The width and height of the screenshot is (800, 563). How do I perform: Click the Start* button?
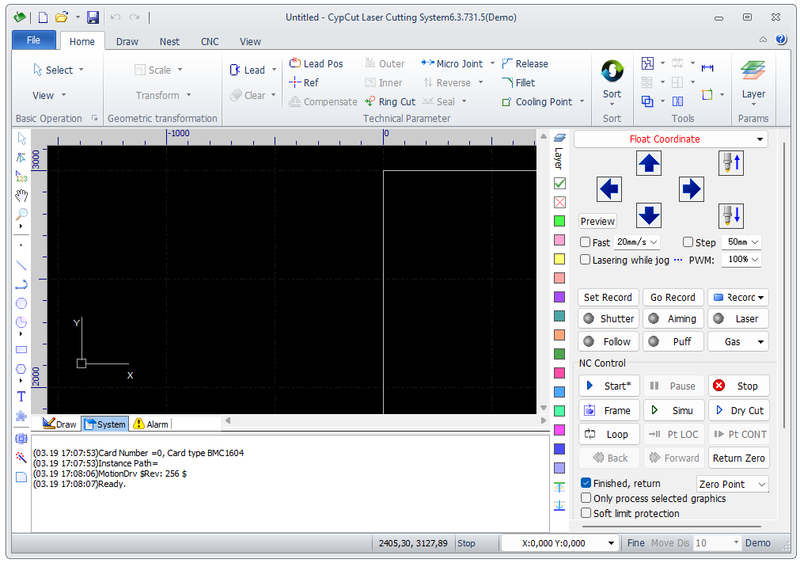(x=609, y=386)
